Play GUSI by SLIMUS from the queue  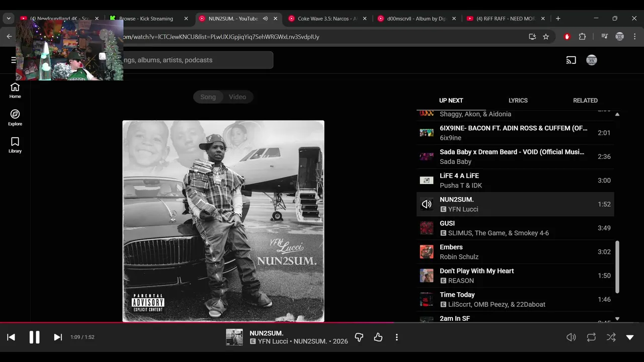(515, 228)
